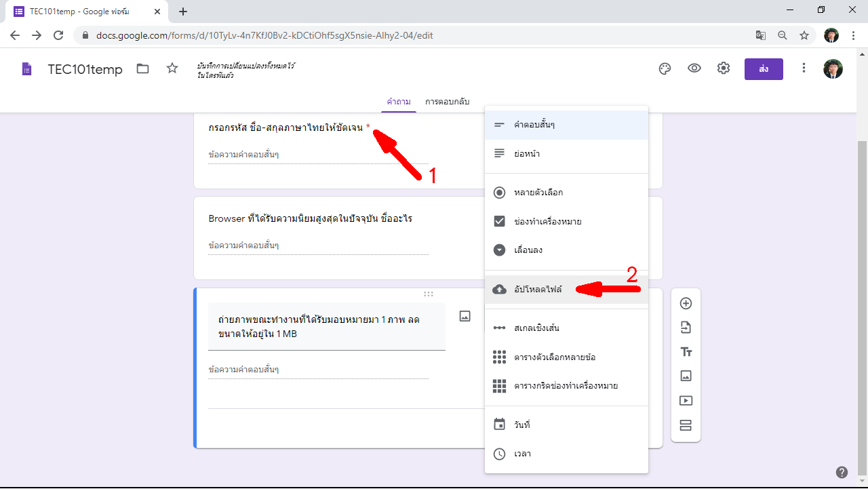Click the question title text field

point(326,326)
